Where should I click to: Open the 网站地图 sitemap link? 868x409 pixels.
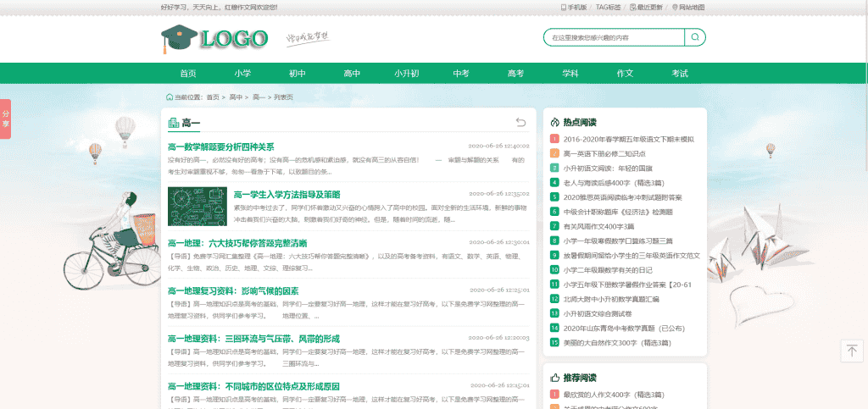pyautogui.click(x=688, y=7)
